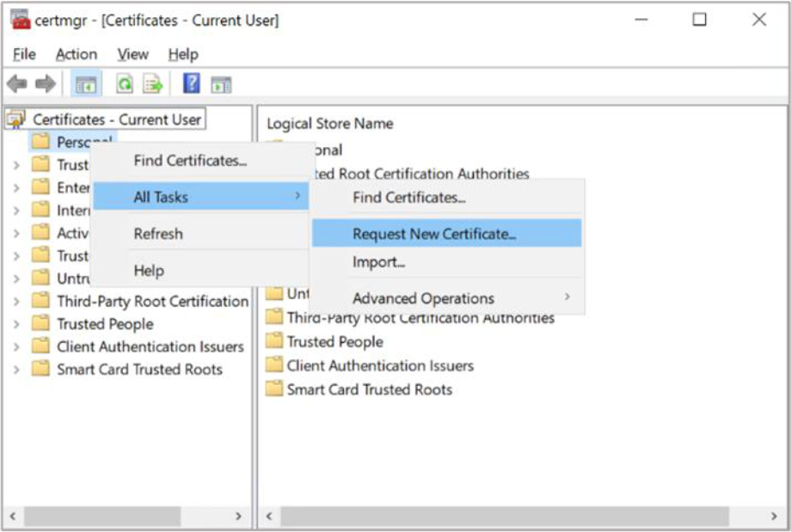Click Refresh in the context menu
Image resolution: width=791 pixels, height=532 pixels.
[158, 234]
